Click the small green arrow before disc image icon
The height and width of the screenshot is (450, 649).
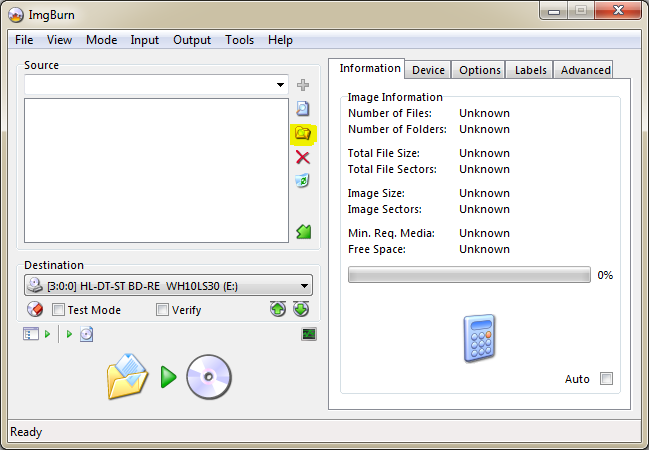click(x=69, y=334)
